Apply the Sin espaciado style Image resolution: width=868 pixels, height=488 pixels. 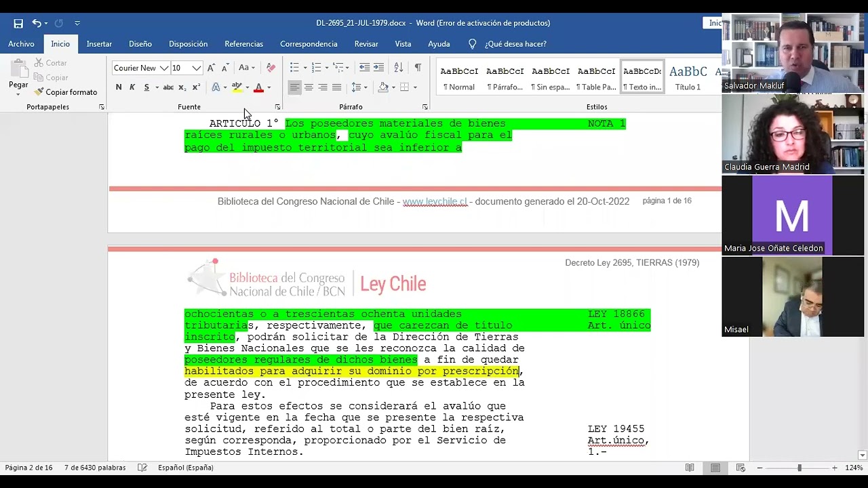coord(551,78)
